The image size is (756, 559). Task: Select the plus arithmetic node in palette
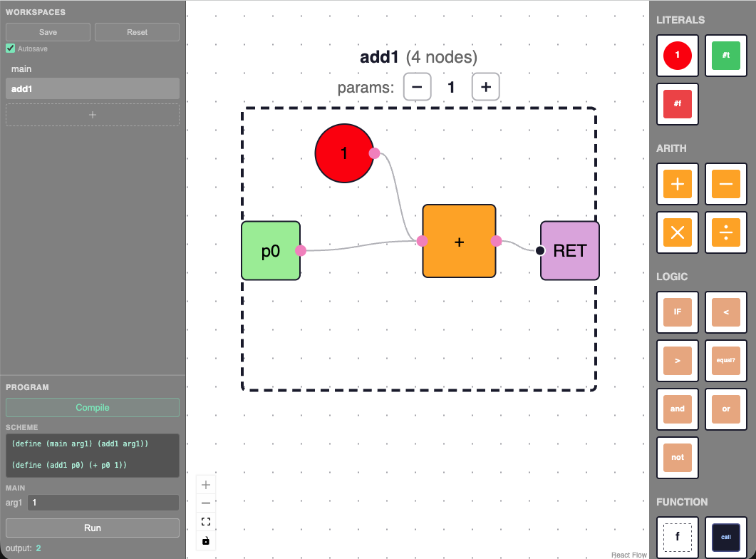tap(677, 184)
